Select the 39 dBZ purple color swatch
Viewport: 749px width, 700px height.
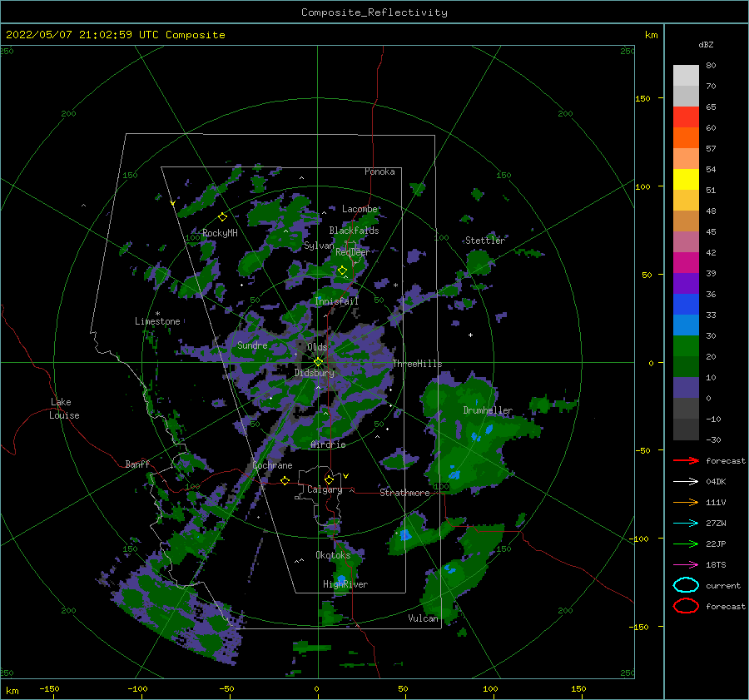[x=686, y=283]
